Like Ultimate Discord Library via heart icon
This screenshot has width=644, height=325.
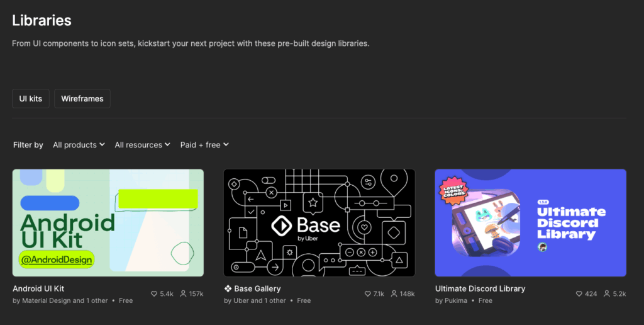coord(579,294)
